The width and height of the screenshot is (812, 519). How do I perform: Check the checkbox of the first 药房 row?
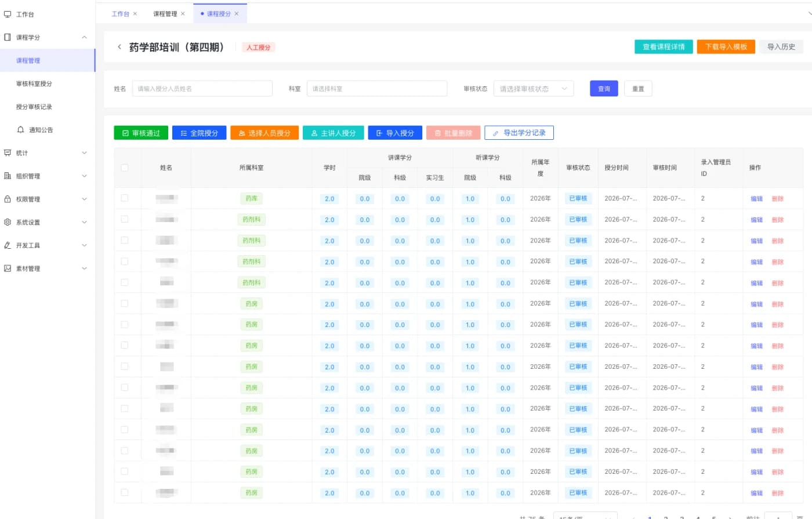(125, 303)
